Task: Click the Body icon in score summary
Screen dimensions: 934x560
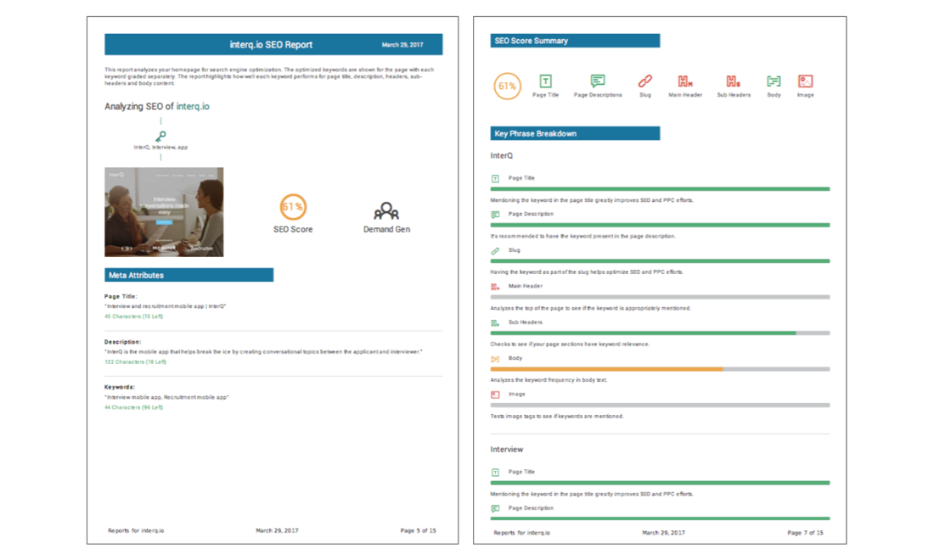Action: click(774, 81)
